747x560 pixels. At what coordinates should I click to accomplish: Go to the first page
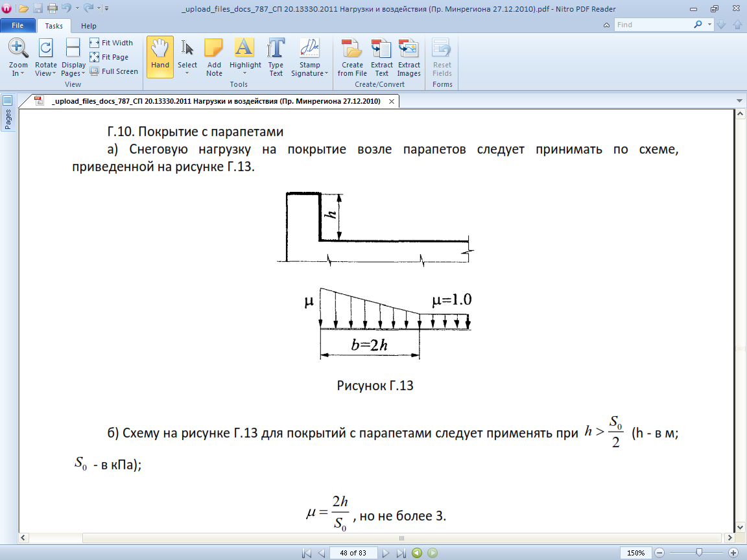click(x=307, y=553)
